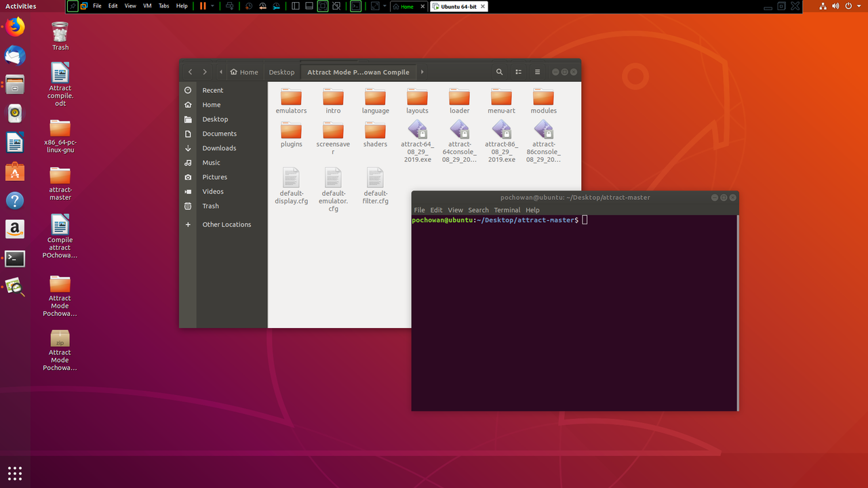Open Rhythmbox music player in dock
The image size is (868, 488).
[x=15, y=114]
